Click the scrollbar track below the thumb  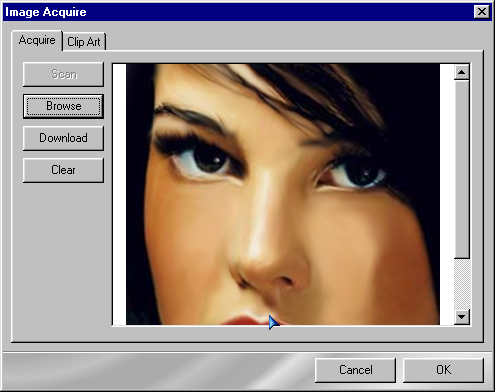pos(462,284)
